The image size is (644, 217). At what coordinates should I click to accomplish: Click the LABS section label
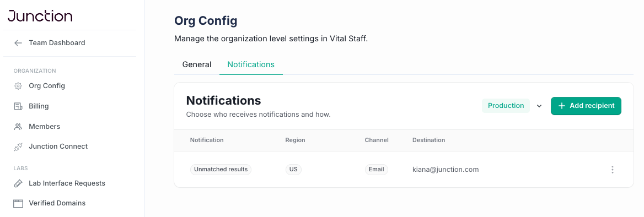tap(20, 168)
